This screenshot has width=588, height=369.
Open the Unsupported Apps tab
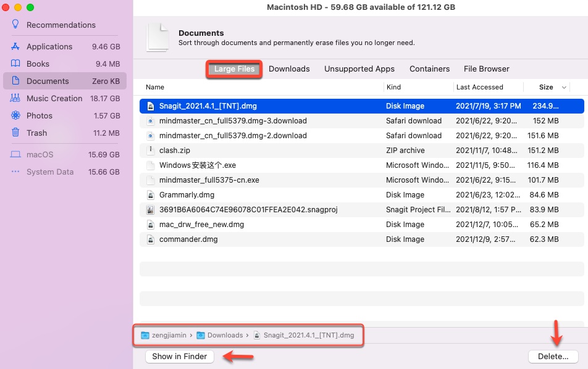pyautogui.click(x=359, y=68)
